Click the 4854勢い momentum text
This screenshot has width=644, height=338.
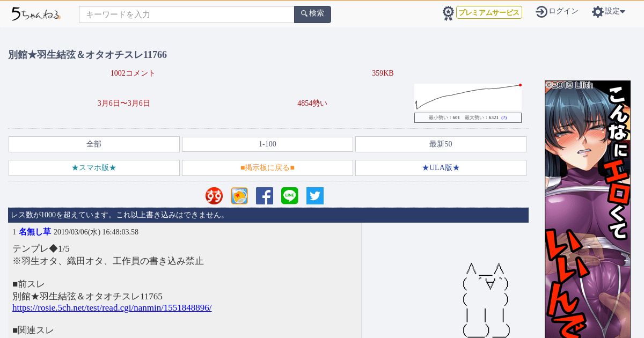pyautogui.click(x=312, y=104)
